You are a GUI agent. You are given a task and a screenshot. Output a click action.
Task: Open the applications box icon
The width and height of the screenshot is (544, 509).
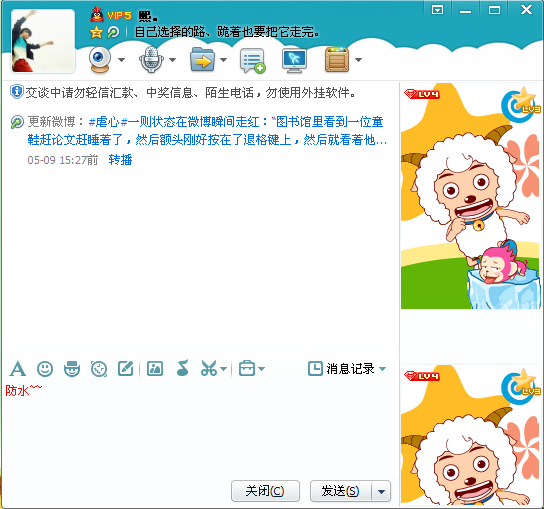337,60
